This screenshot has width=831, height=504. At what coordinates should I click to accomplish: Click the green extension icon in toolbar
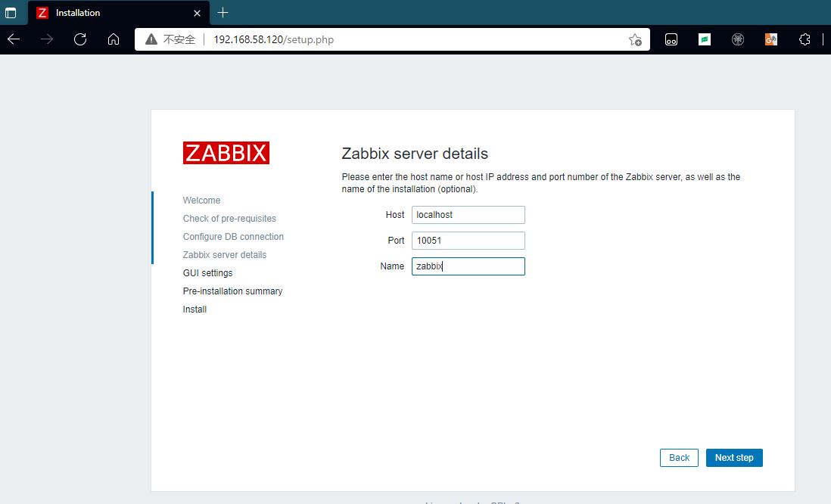(705, 39)
